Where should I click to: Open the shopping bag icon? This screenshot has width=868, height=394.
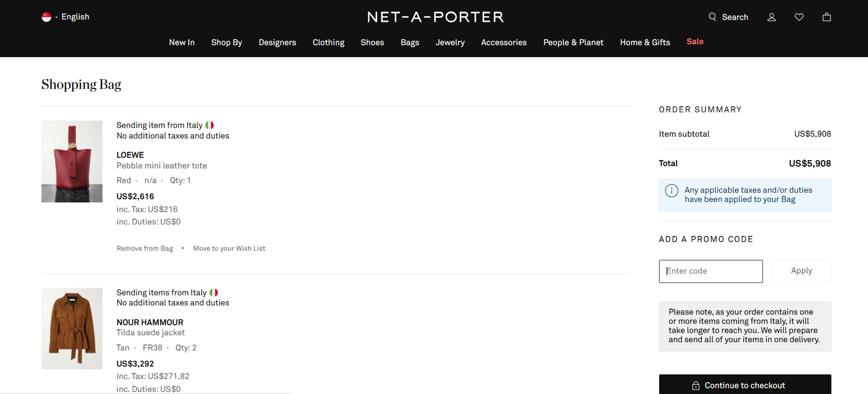pyautogui.click(x=827, y=17)
